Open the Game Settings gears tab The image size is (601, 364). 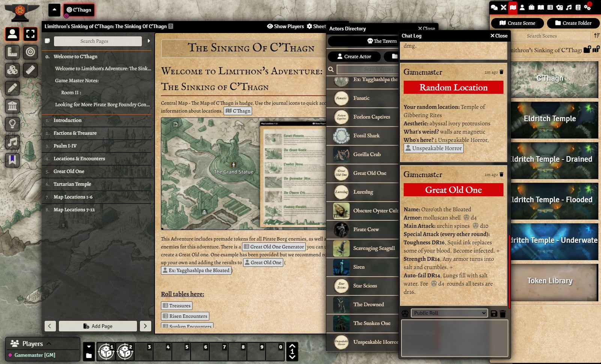pyautogui.click(x=587, y=8)
